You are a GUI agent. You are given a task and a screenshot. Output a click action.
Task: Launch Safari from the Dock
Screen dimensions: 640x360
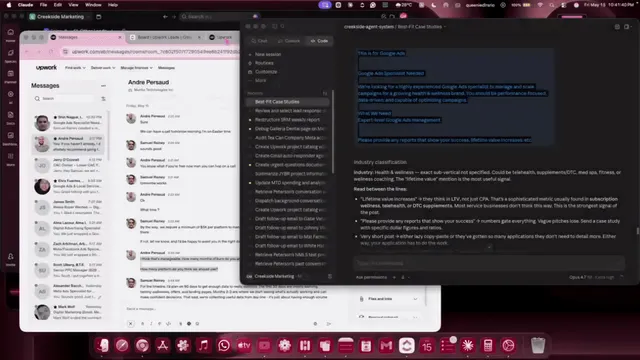[x=122, y=345]
